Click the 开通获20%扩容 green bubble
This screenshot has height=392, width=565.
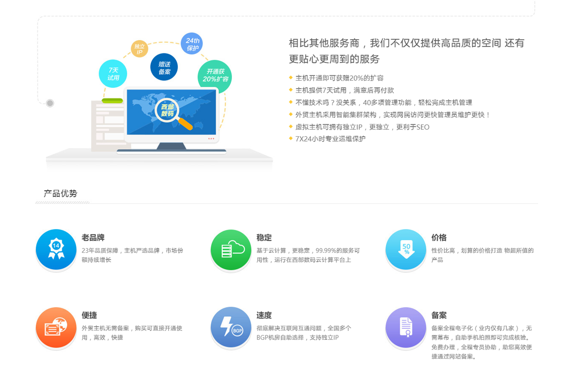215,75
